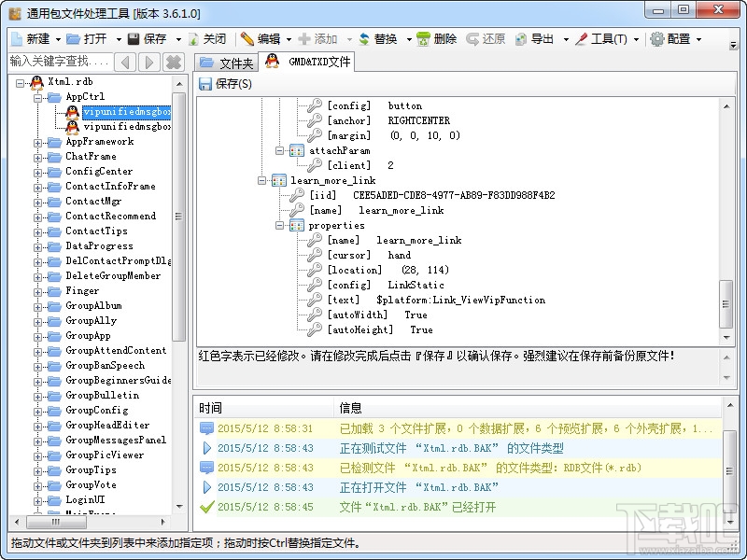Click the 保存 (Save) toolbar button
The height and width of the screenshot is (560, 747).
(148, 39)
